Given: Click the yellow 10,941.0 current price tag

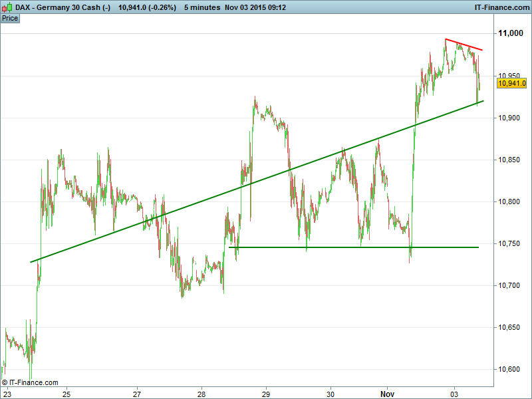Looking at the screenshot, I should point(512,83).
